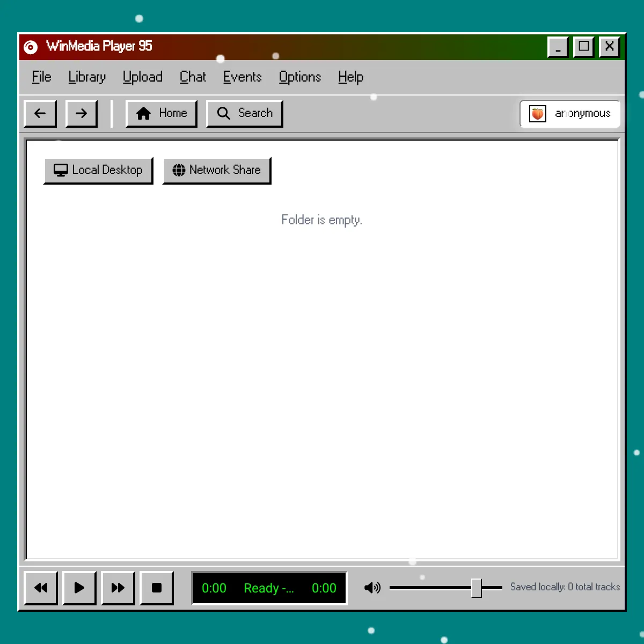Switch to the Network Share location

(x=217, y=170)
